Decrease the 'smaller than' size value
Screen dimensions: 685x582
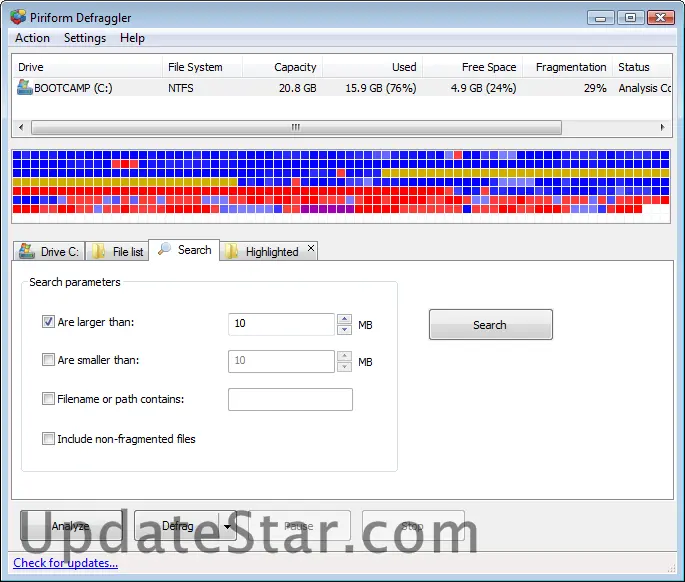coord(344,367)
